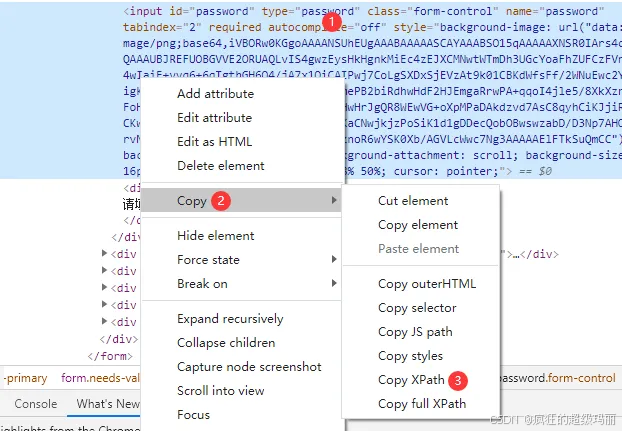This screenshot has width=622, height=431.
Task: Click the form.needs-val breadcrumb
Action: click(100, 378)
